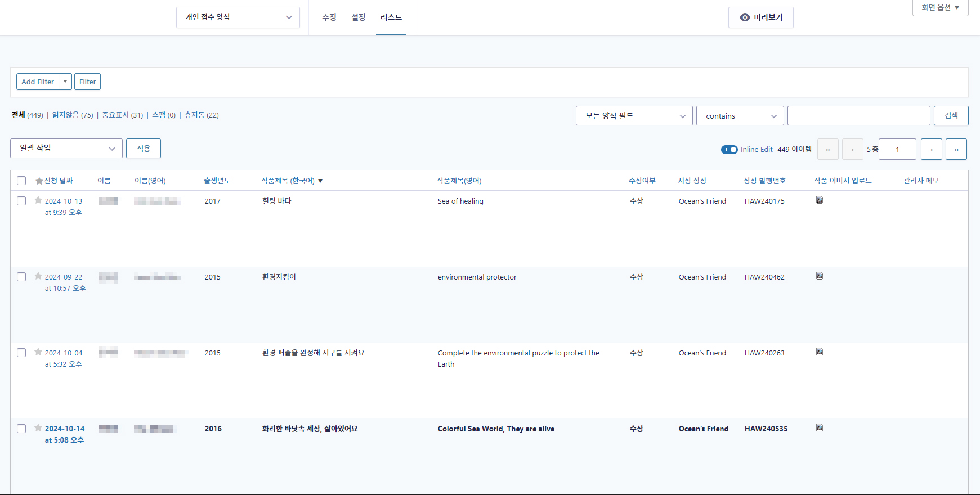Screen dimensions: 980x495
Task: Star the 2024-09-22 entry row
Action: [x=38, y=276]
